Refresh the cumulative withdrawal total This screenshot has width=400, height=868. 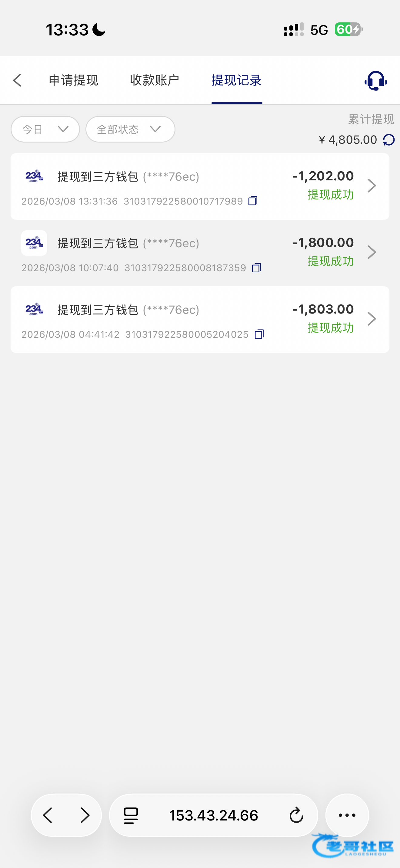coord(389,140)
